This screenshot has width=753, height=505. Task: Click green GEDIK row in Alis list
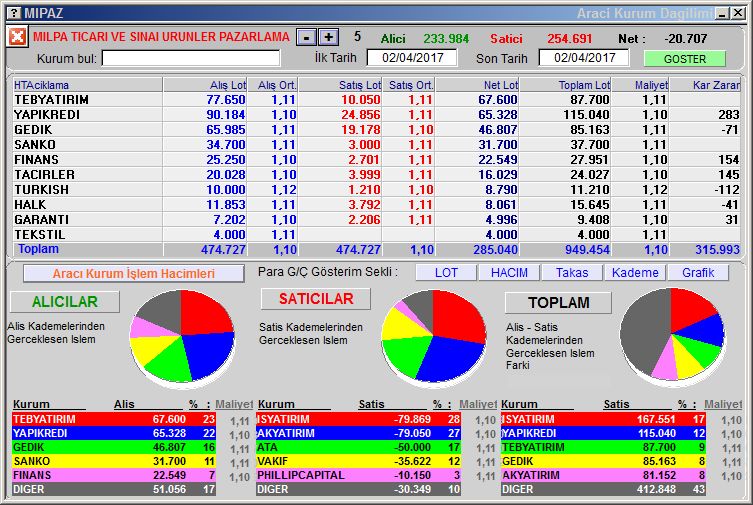[114, 447]
